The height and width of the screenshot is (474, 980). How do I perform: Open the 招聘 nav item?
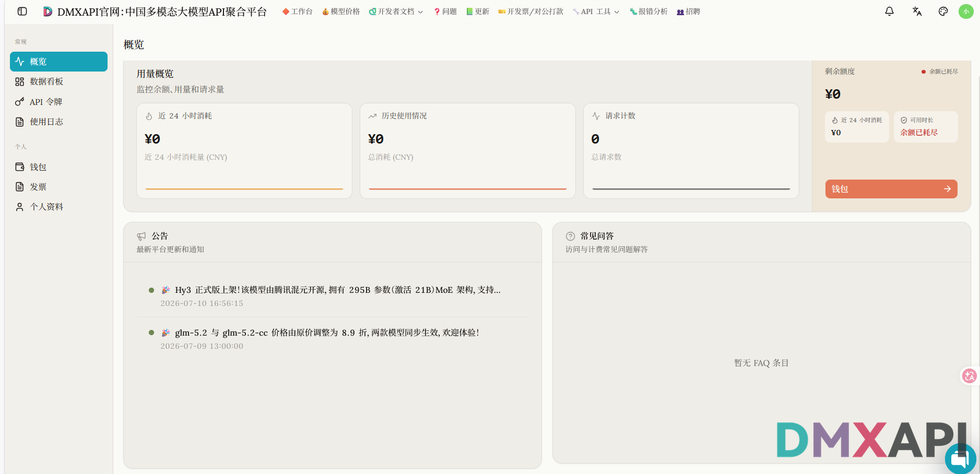click(688, 11)
